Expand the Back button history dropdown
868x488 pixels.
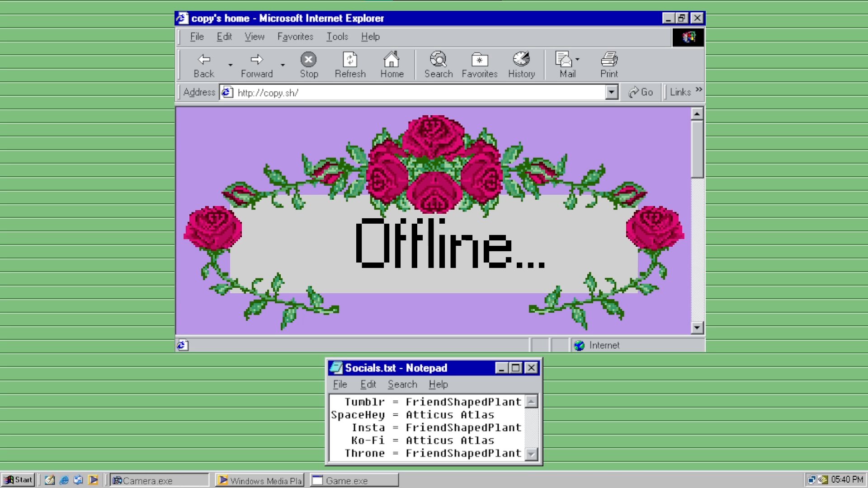pyautogui.click(x=230, y=65)
